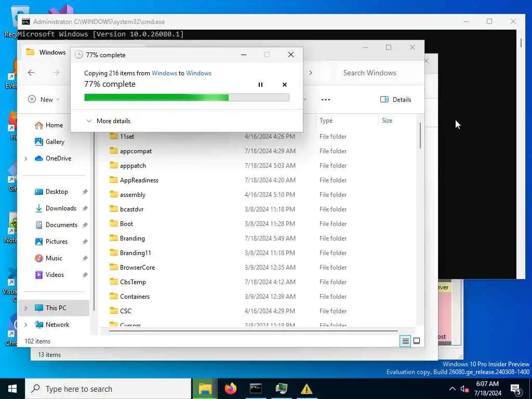This screenshot has width=532, height=399.
Task: Click the destination Windows link in copy dialog
Action: (x=198, y=73)
